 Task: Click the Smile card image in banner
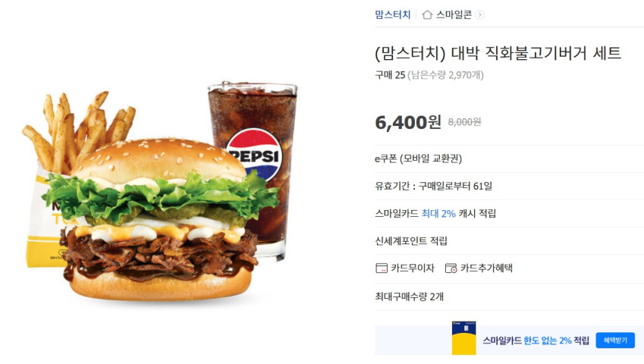[x=463, y=338]
